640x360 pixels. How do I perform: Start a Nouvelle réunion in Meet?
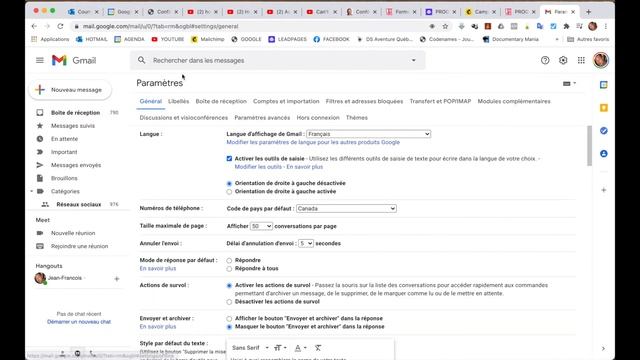tap(73, 233)
